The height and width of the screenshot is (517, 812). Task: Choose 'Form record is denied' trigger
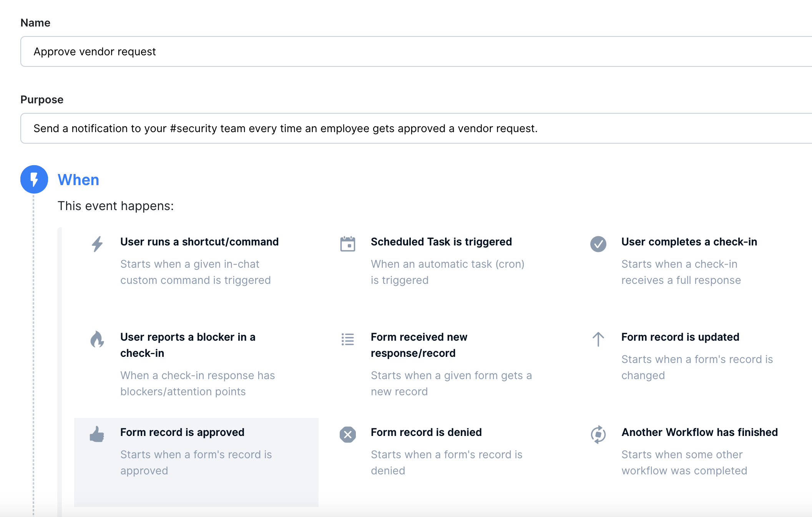(426, 432)
